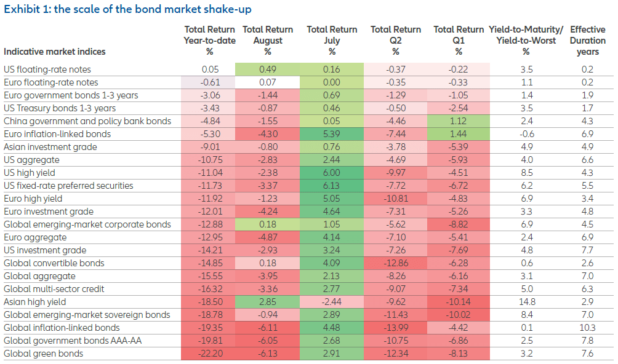Select the -2.44 July return cell
618x364 pixels.
(332, 302)
